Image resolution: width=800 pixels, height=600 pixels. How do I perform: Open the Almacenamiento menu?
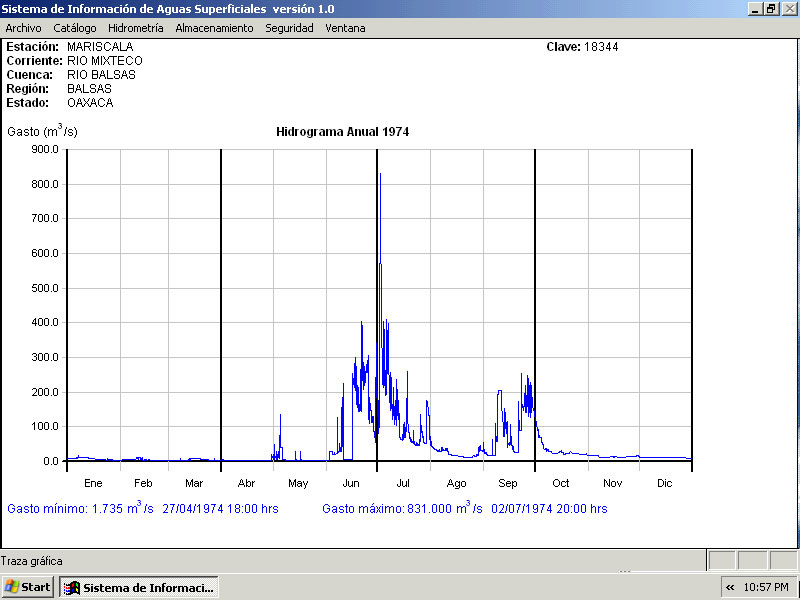pyautogui.click(x=214, y=28)
